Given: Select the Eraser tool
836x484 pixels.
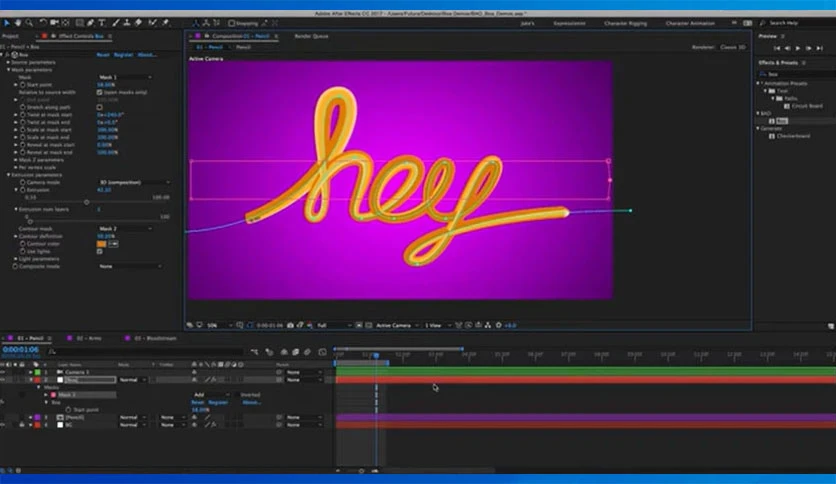Looking at the screenshot, I should click(138, 23).
